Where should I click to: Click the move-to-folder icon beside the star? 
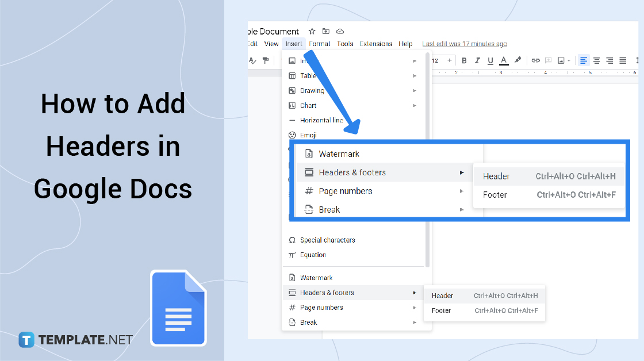pos(325,31)
